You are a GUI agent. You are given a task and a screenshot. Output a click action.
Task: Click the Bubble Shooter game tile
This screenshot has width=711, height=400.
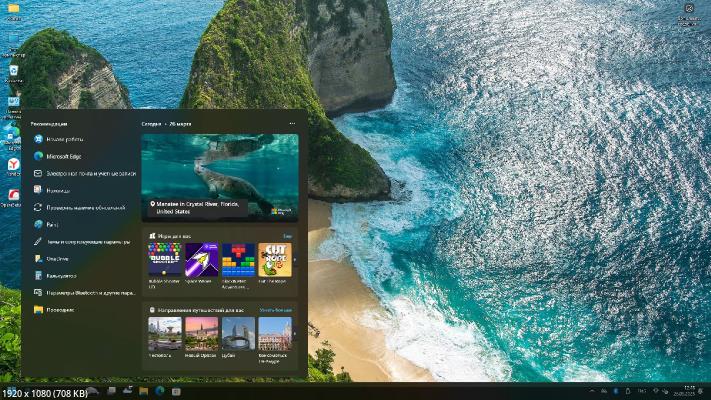[x=165, y=260]
